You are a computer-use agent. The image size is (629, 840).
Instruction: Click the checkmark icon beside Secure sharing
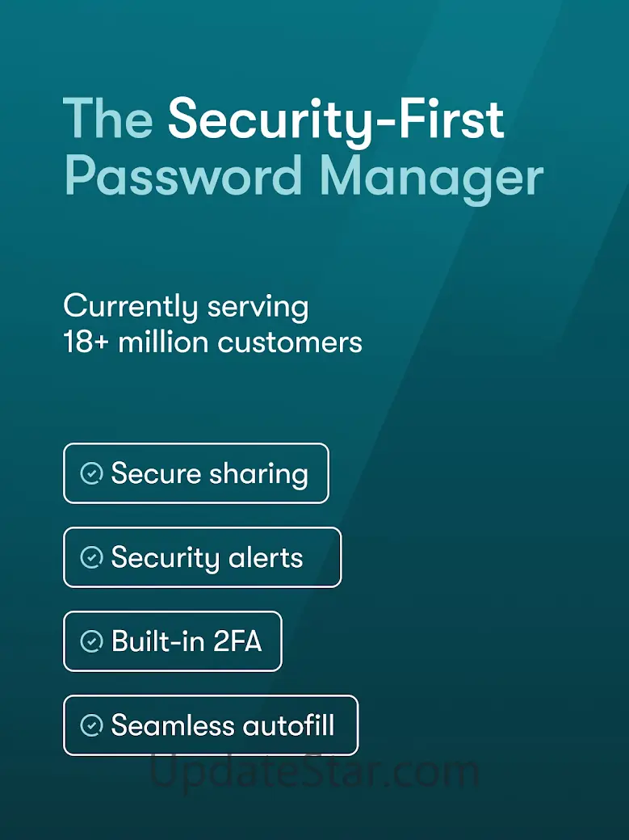[x=91, y=473]
